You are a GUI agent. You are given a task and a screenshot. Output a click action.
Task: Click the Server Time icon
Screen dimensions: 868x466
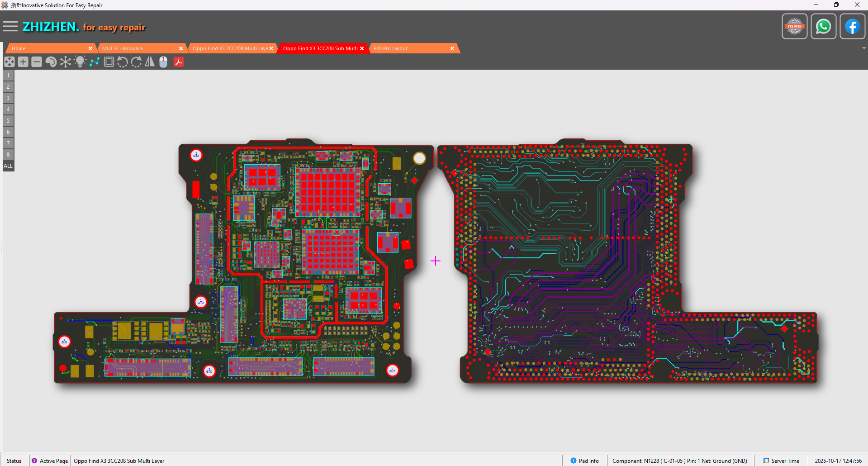(766, 461)
